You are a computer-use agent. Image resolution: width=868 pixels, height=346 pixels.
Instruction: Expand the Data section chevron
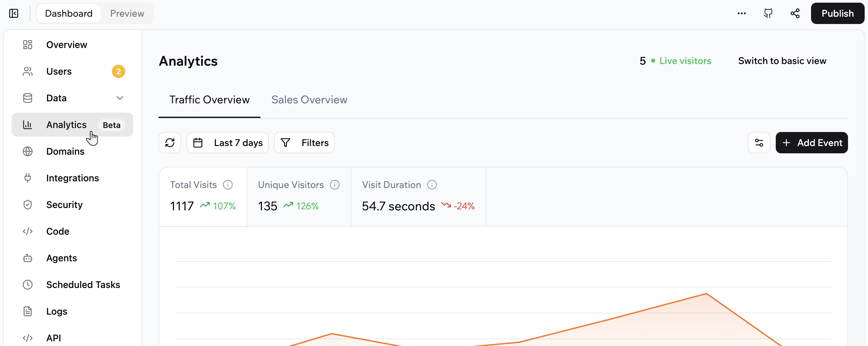pyautogui.click(x=120, y=98)
